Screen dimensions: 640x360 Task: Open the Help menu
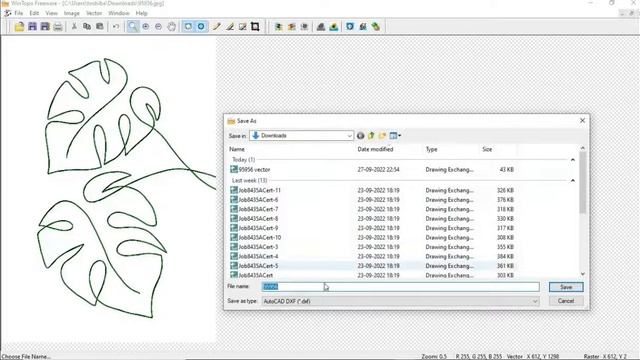coord(142,13)
